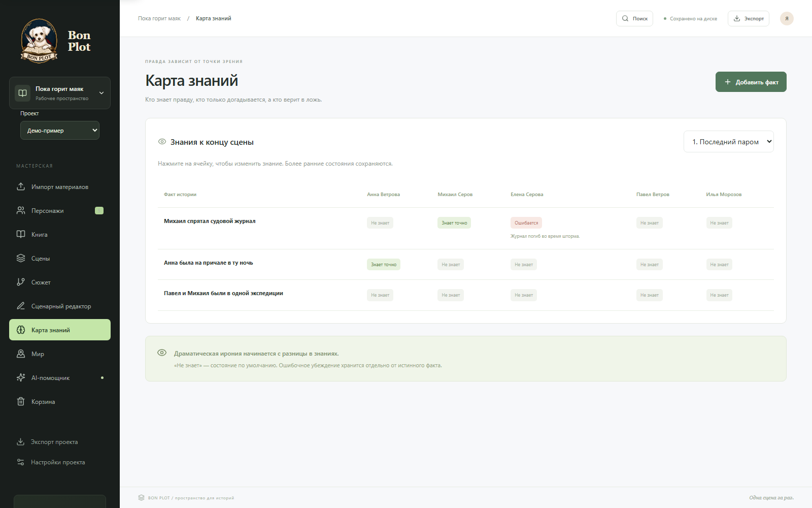Click the fact 'Михаил спрятал судовой журнал'
This screenshot has height=508, width=812.
210,221
